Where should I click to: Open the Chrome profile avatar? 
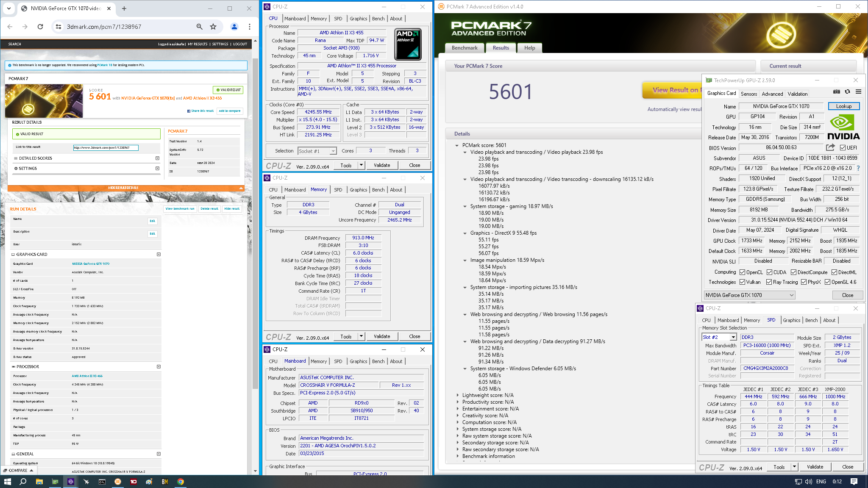[234, 27]
